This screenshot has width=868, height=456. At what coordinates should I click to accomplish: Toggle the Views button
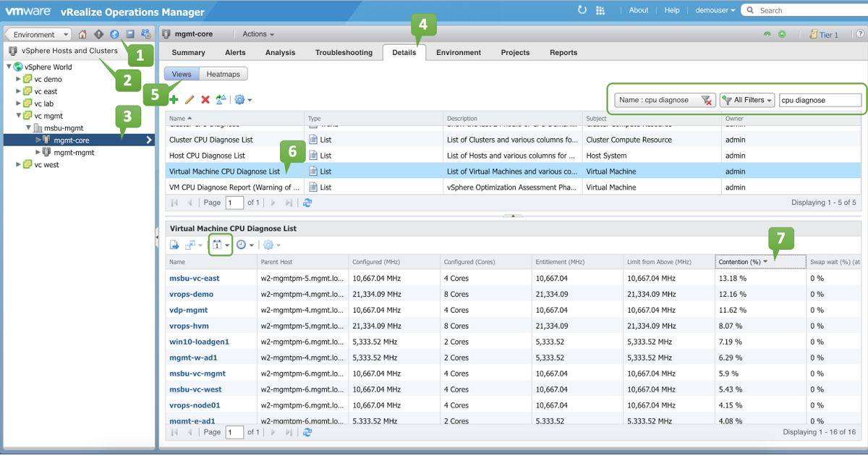[x=181, y=74]
